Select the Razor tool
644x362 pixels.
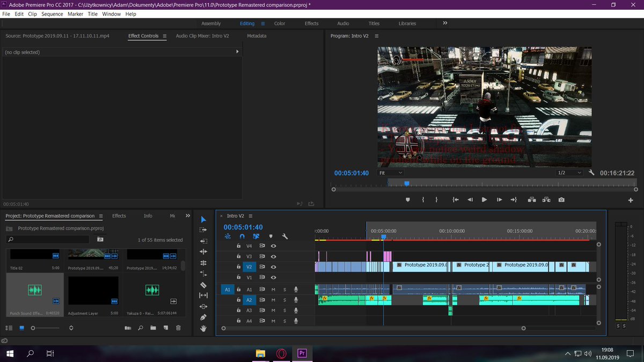203,285
